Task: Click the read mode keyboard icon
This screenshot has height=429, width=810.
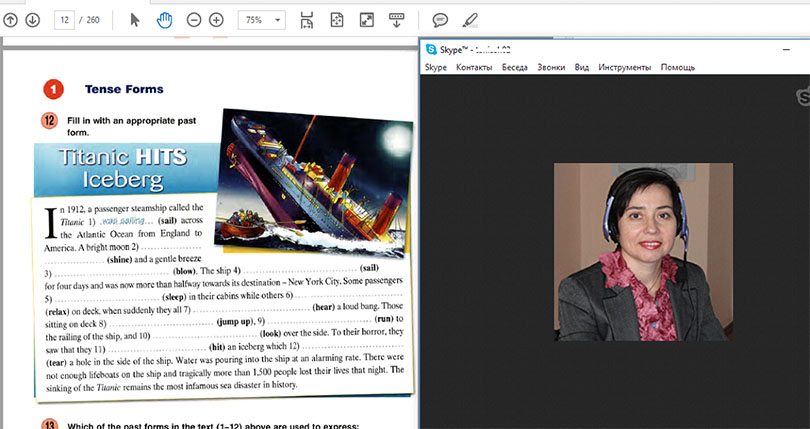Action: tap(396, 20)
